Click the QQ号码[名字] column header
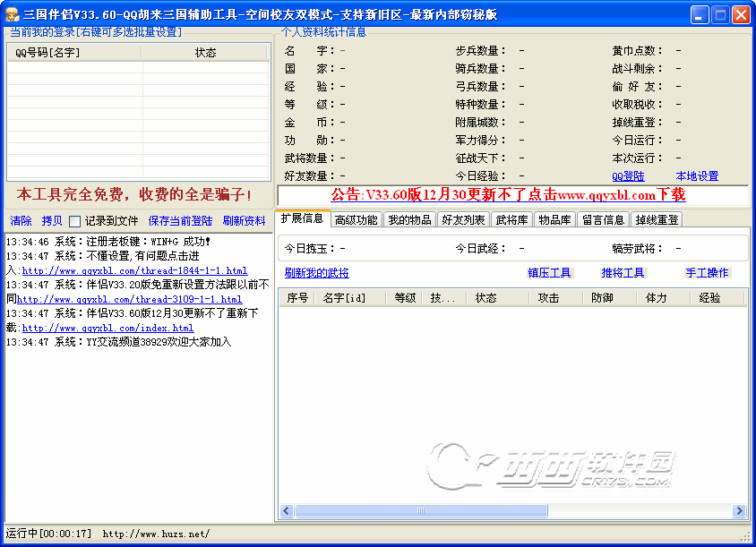The width and height of the screenshot is (756, 547). click(x=74, y=53)
